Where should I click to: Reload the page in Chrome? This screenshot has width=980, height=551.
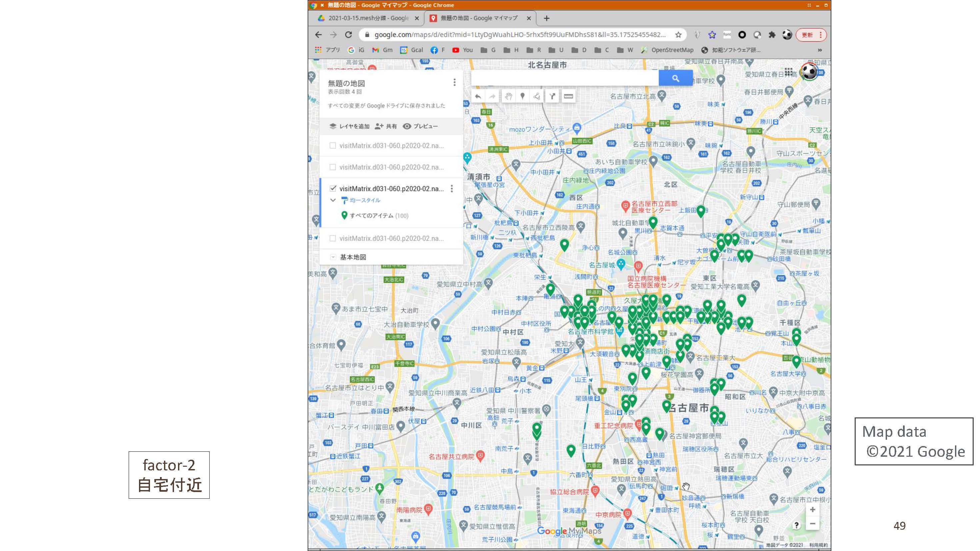tap(348, 35)
